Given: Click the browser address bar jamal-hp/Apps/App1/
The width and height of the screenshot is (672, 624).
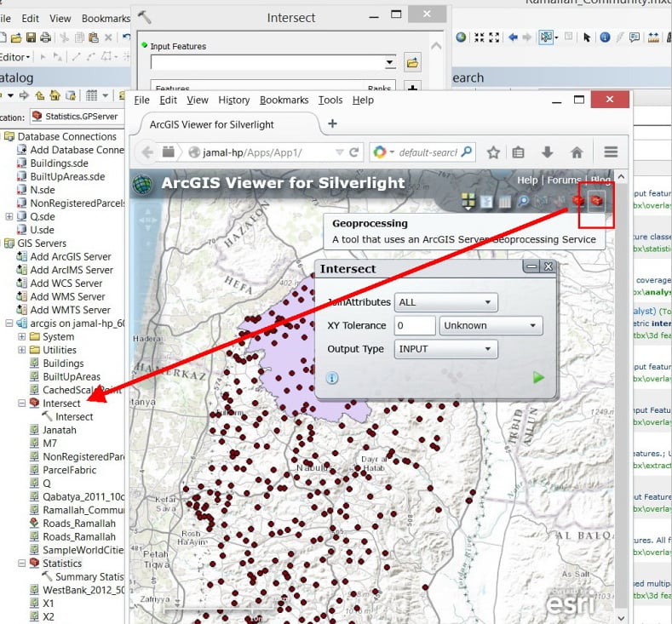Looking at the screenshot, I should (x=266, y=152).
